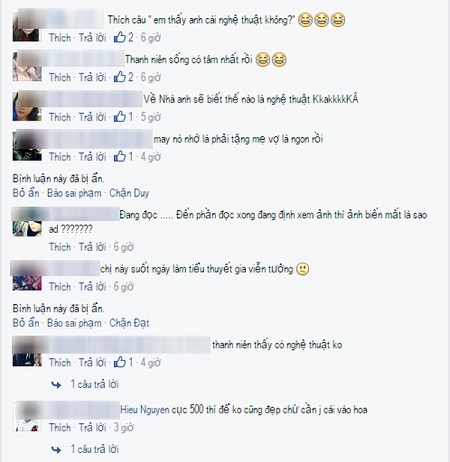The height and width of the screenshot is (462, 450).
Task: Click 'Chặn Duy' to block user
Action: click(x=129, y=193)
